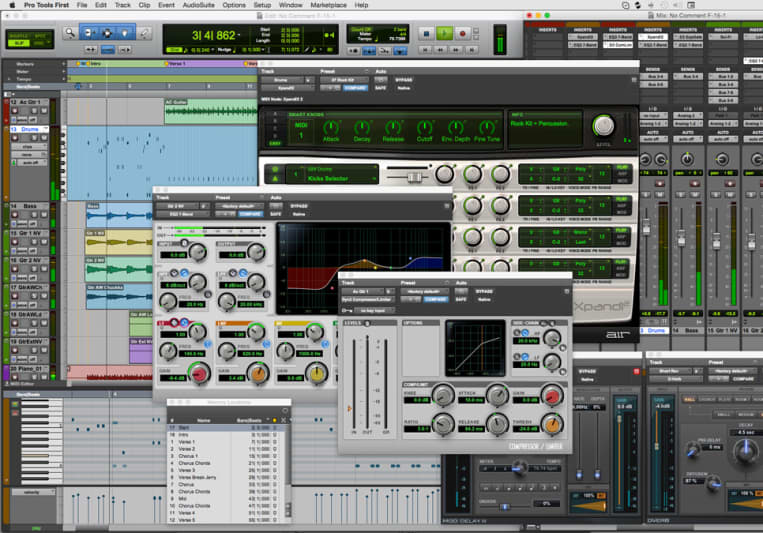This screenshot has width=763, height=533.
Task: Toggle side-chain HF filter enable in compressor
Action: [x=526, y=333]
